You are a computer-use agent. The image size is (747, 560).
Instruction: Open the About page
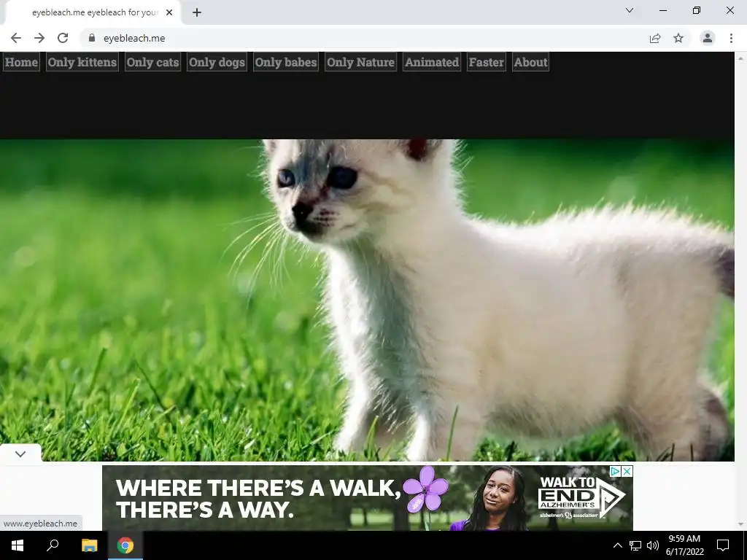[531, 63]
